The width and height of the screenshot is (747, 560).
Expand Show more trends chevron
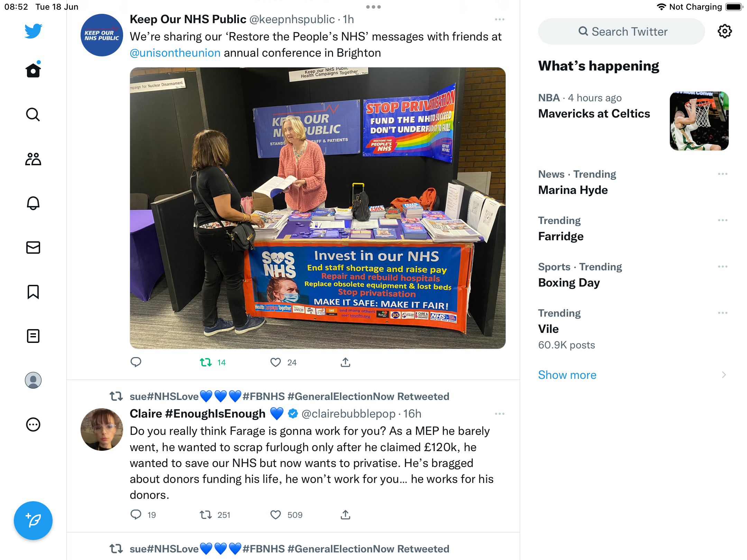coord(724,375)
